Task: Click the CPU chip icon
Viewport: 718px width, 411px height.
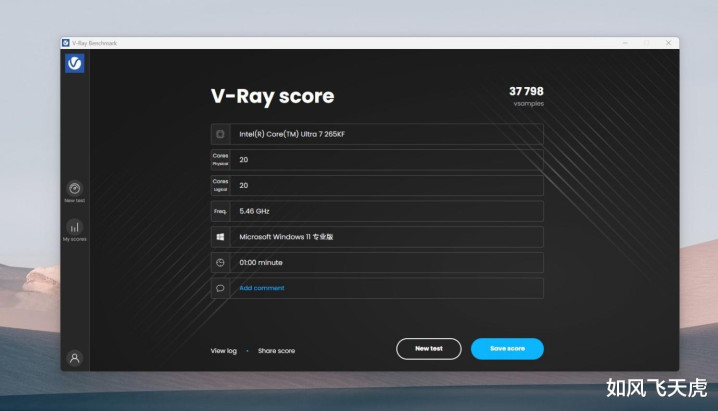Action: pyautogui.click(x=220, y=134)
